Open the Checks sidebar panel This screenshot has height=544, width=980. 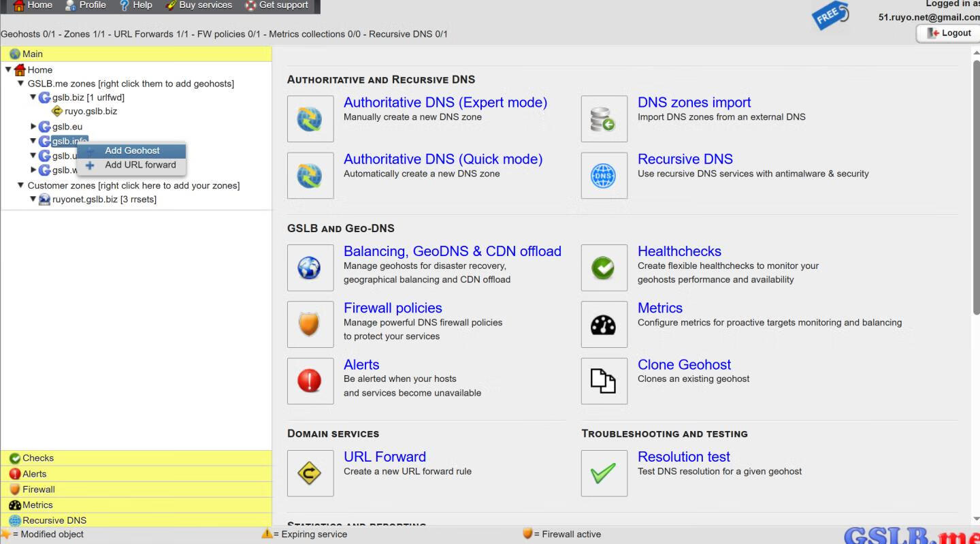pos(38,458)
